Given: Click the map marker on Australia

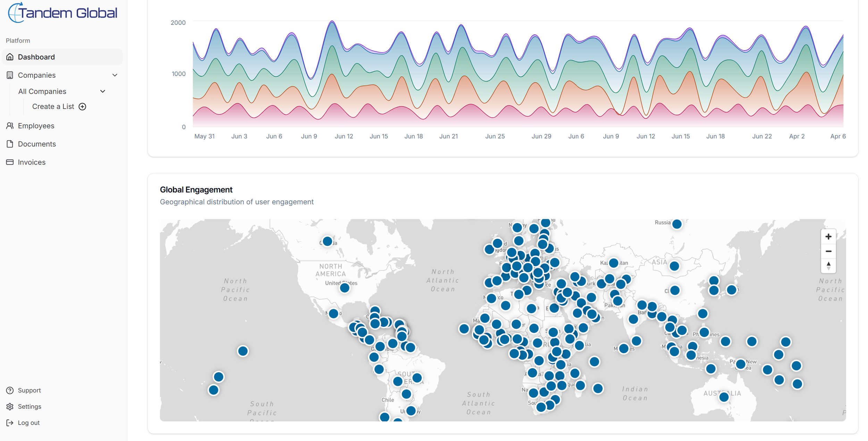Looking at the screenshot, I should [x=724, y=397].
